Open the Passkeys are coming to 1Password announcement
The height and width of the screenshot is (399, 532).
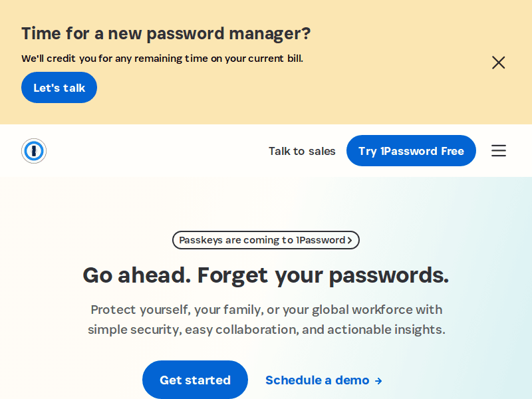tap(266, 240)
